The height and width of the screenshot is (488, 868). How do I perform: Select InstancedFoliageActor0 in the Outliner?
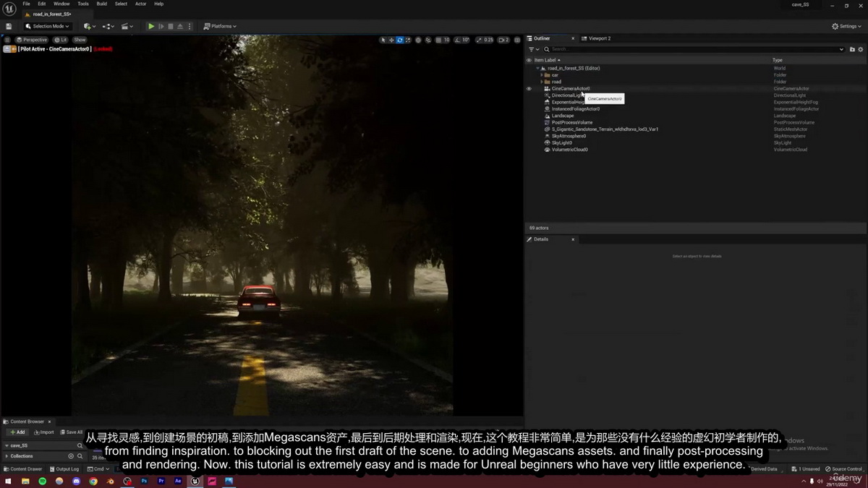575,109
